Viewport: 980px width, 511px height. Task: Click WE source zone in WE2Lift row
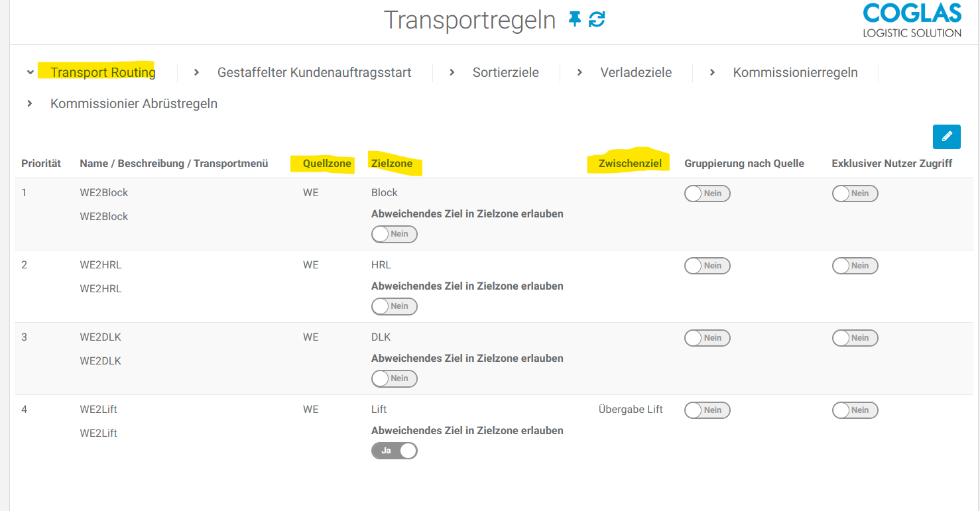click(x=311, y=410)
